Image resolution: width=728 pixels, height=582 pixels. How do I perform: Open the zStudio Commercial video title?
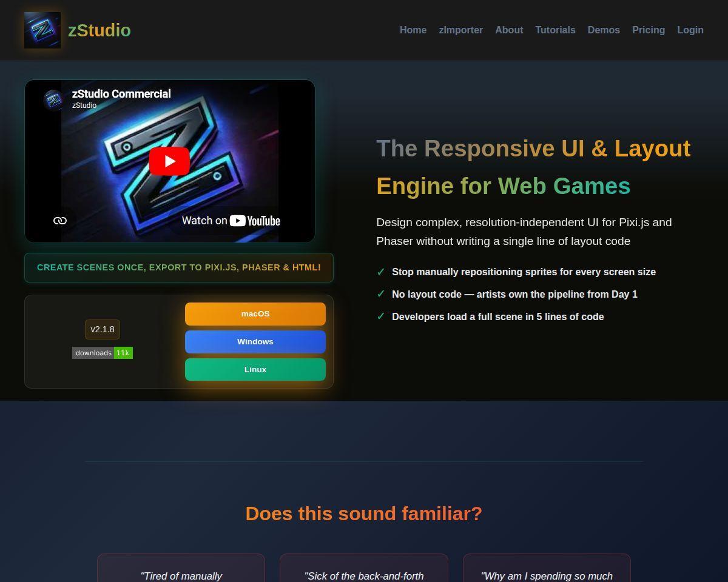pyautogui.click(x=121, y=94)
